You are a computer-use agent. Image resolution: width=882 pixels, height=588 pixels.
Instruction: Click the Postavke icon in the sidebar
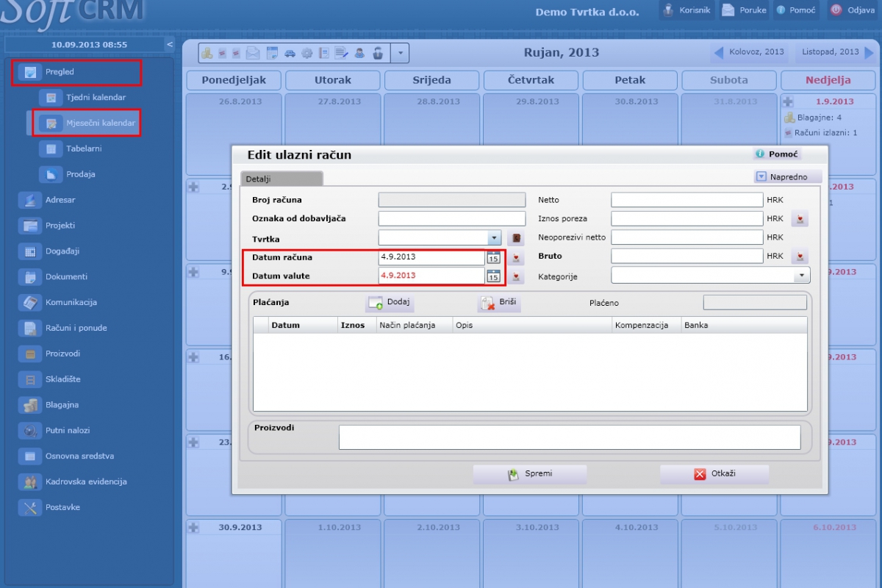30,507
